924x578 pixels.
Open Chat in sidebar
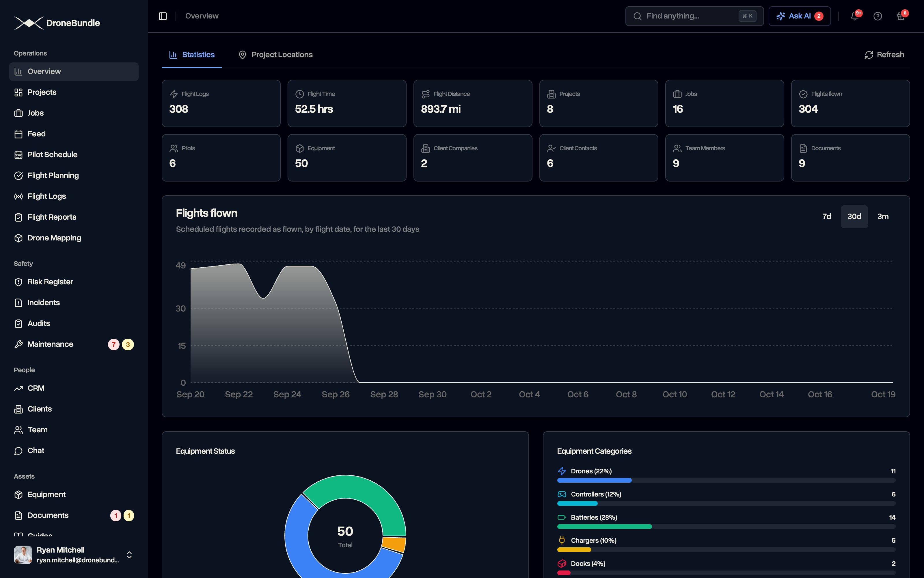(74, 451)
